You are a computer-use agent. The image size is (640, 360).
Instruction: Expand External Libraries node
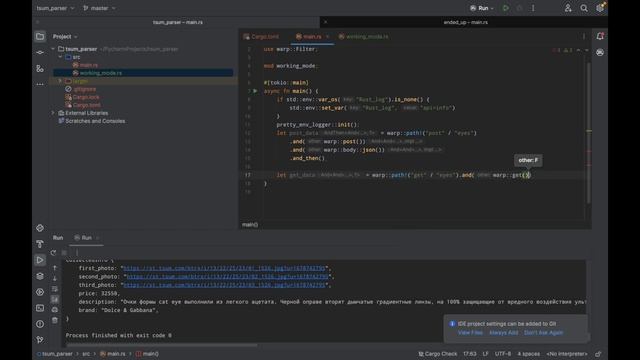click(x=53, y=113)
